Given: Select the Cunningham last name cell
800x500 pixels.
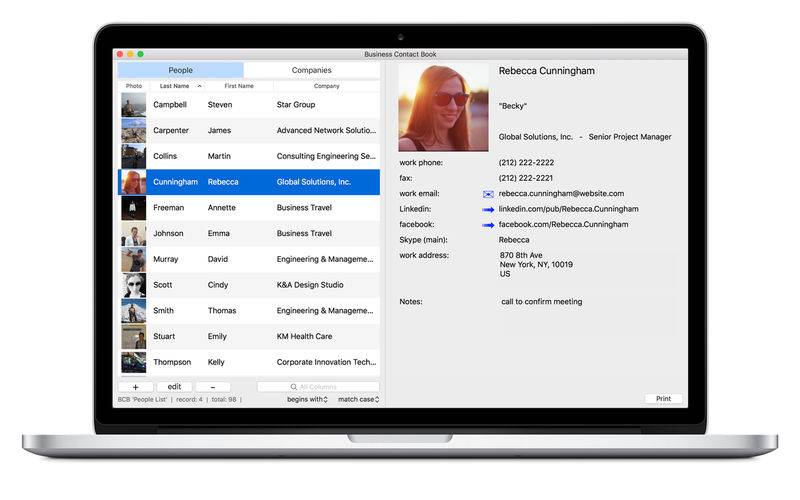Looking at the screenshot, I should point(176,182).
